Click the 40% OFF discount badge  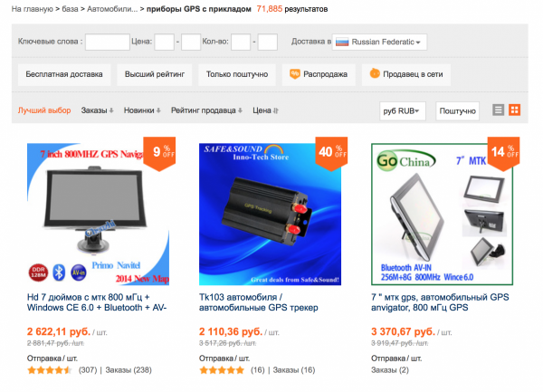(x=331, y=153)
